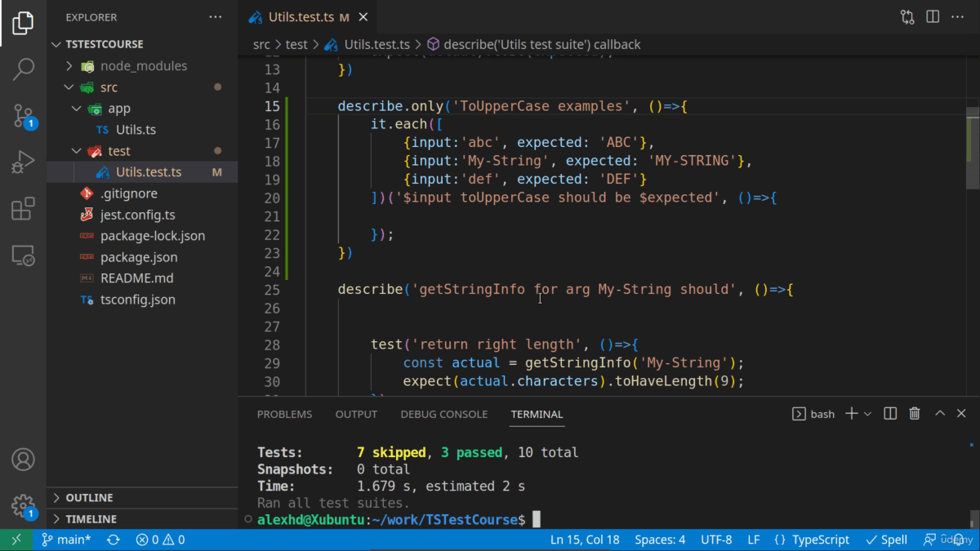Open Remote Explorer icon in activity bar
This screenshot has height=551, width=980.
[23, 256]
